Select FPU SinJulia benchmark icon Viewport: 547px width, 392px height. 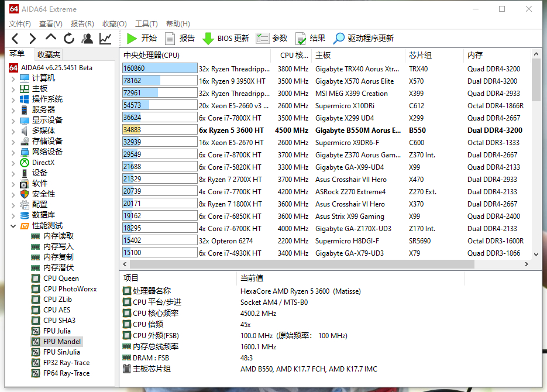pos(36,352)
